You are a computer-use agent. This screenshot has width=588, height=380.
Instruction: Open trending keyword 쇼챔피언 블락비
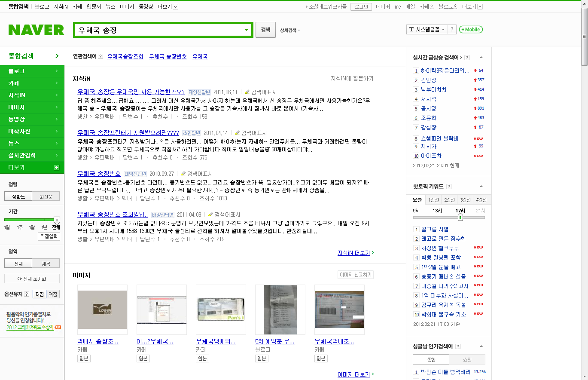tap(439, 138)
